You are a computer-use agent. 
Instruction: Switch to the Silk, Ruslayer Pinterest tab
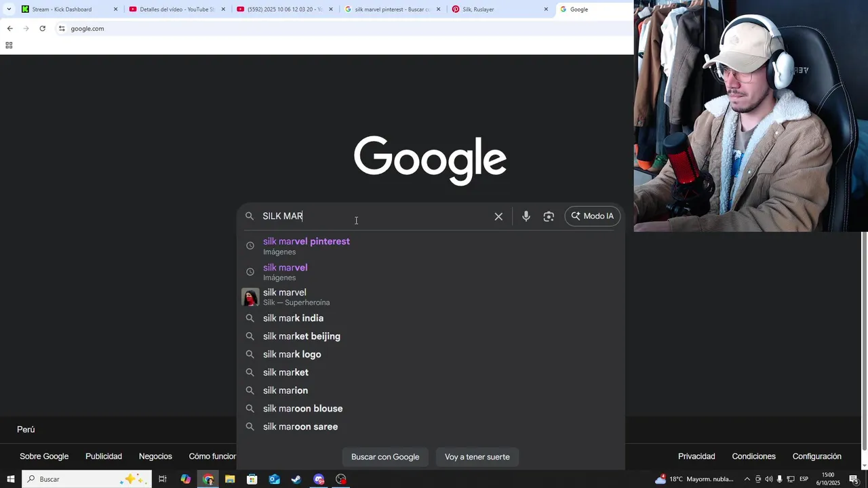pos(500,9)
